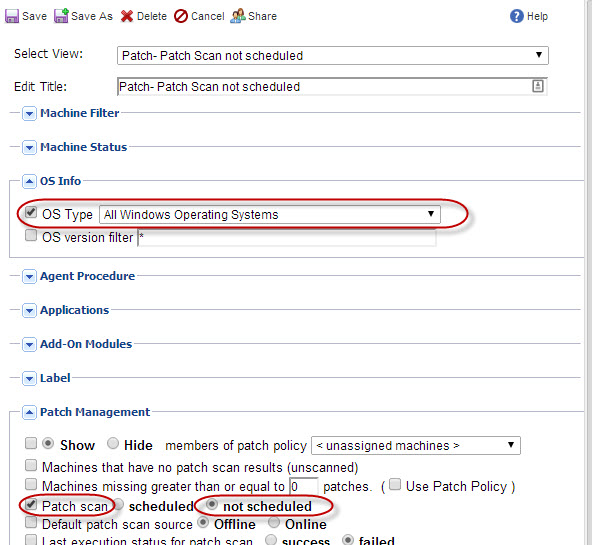
Task: Click the Share people icon
Action: [238, 16]
